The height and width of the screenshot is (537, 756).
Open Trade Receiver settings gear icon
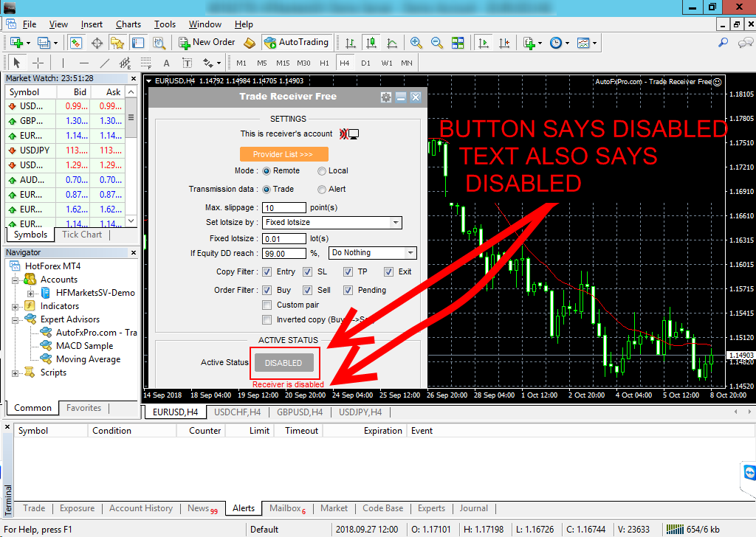pyautogui.click(x=385, y=97)
